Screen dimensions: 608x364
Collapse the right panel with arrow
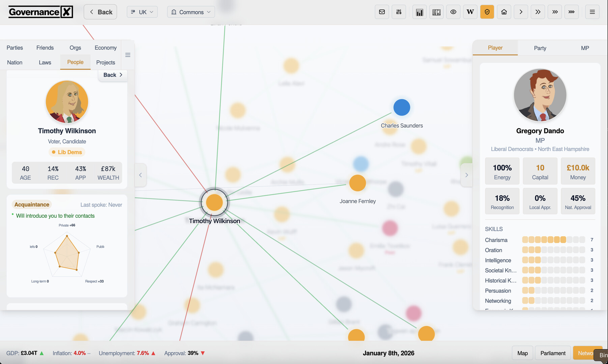pyautogui.click(x=467, y=175)
